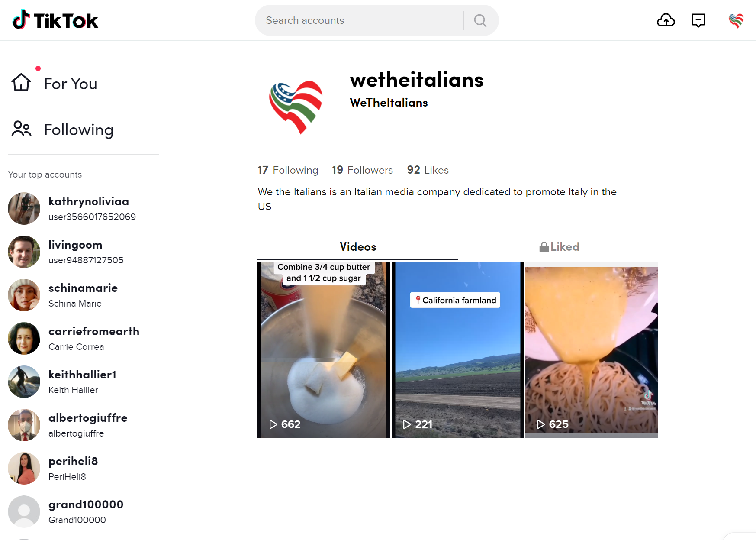Screen dimensions: 756x540
Task: Open 17 Following count
Action: (288, 170)
